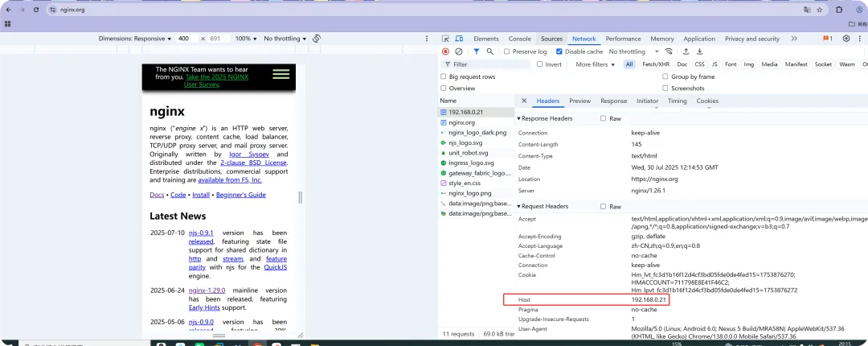Bookmark this page with star icon
The image size is (868, 346).
point(820,10)
